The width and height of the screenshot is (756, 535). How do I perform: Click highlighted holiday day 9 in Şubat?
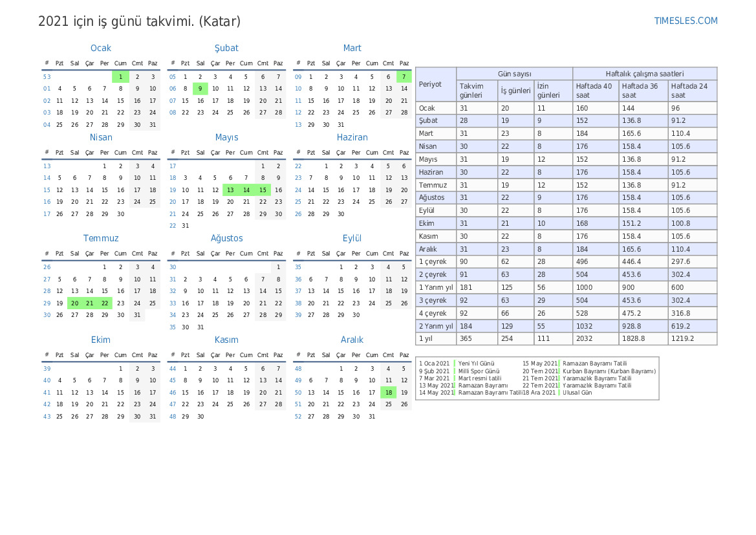[x=200, y=89]
